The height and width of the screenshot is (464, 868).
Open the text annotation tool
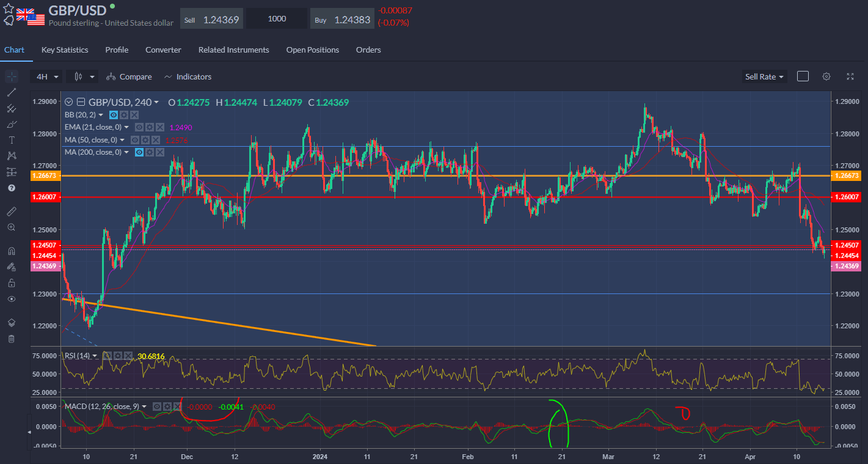pyautogui.click(x=11, y=140)
